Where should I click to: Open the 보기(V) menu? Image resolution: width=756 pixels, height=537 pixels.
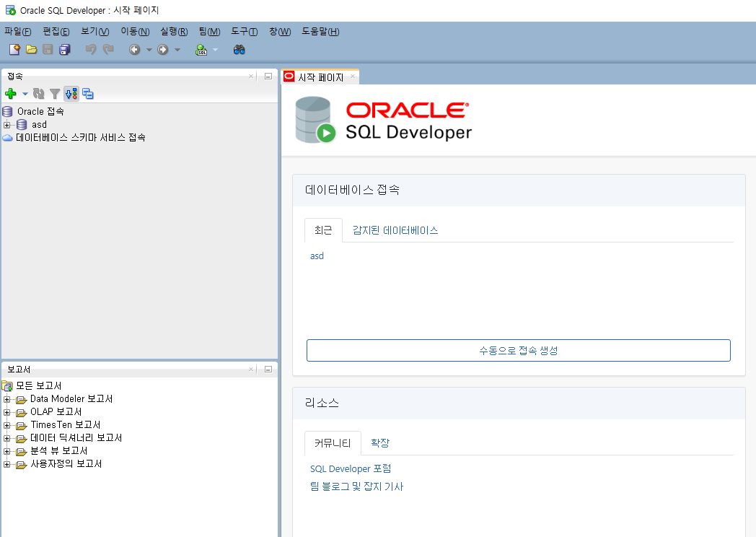tap(95, 31)
